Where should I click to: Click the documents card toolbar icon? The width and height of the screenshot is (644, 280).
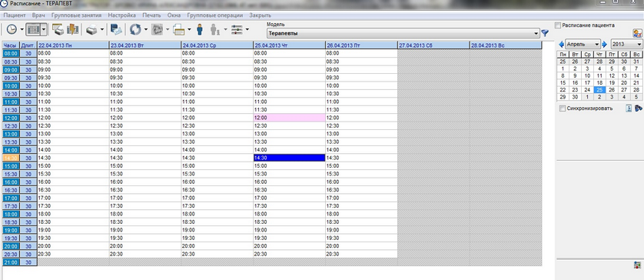tap(179, 29)
